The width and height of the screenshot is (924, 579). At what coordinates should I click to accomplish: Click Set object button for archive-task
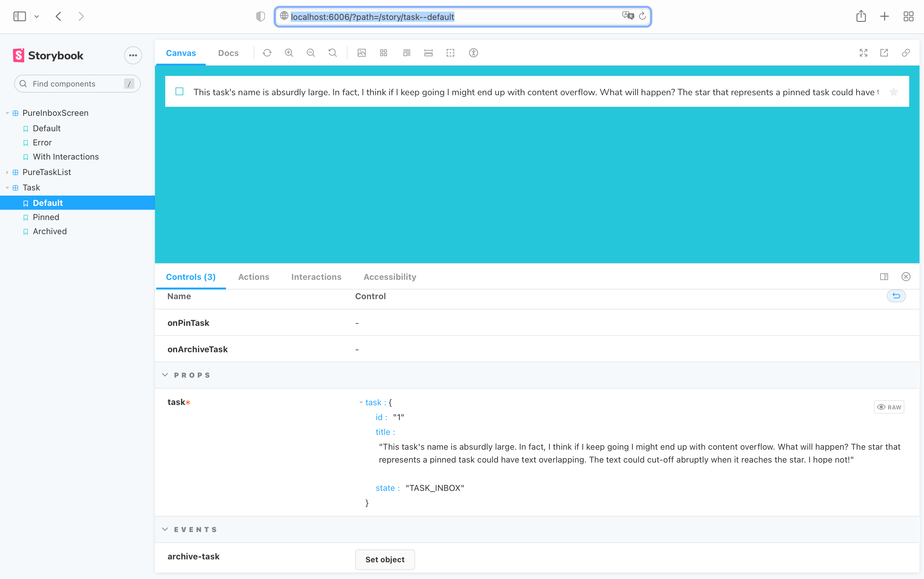tap(384, 559)
